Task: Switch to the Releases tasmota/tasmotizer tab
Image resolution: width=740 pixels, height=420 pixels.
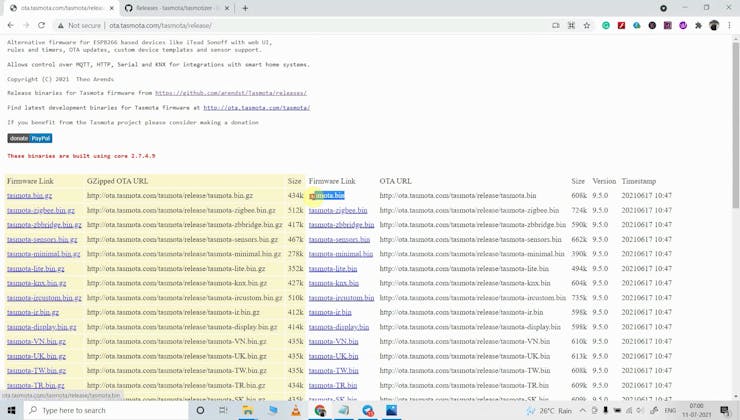Action: coord(177,8)
